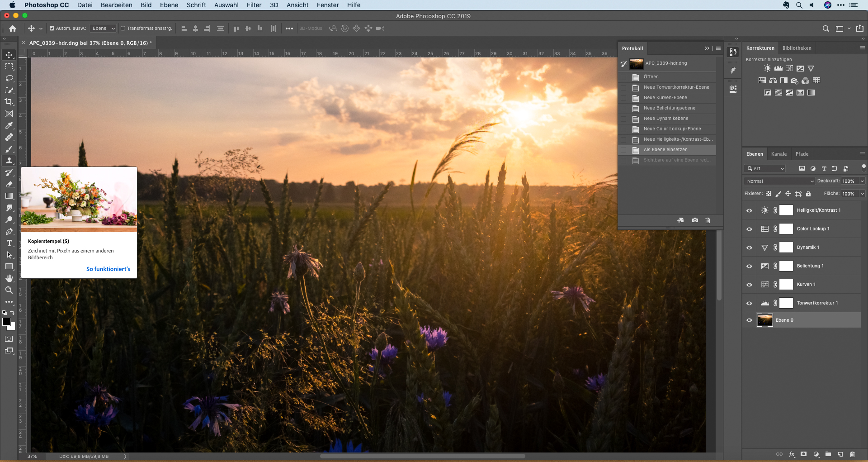Select the Rectangular Marquee tool

pos(9,67)
